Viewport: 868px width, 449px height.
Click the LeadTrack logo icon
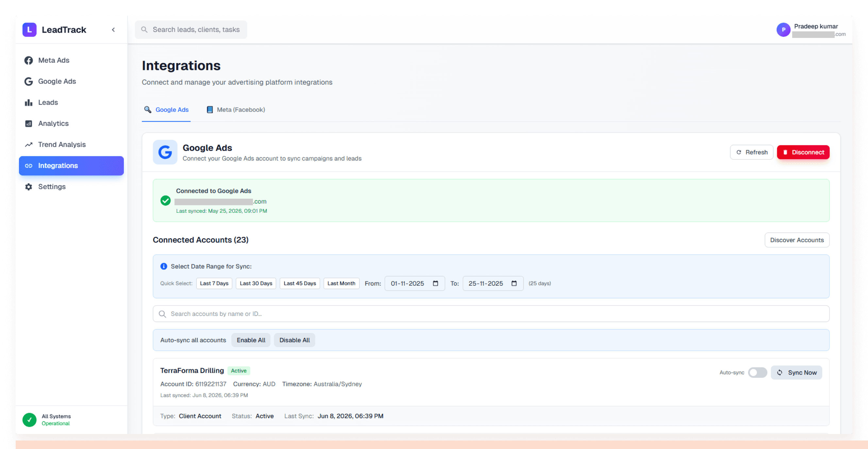pos(29,30)
